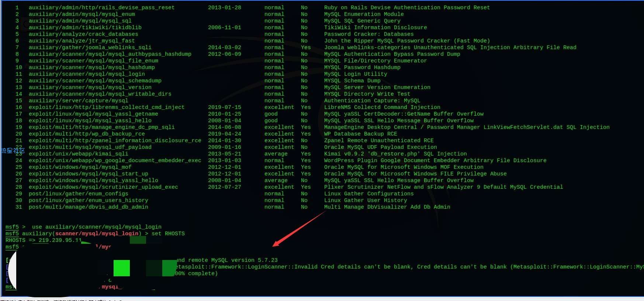Screen dimensions: 644x301
Task: Click exploit/linux/mysql/mysql_yassl_hello path
Action: click(90, 120)
